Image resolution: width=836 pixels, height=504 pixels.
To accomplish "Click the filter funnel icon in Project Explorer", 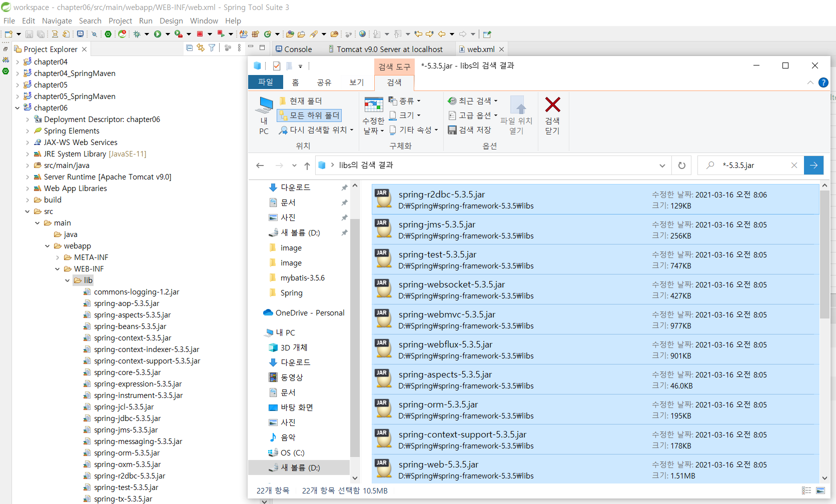I will click(x=212, y=48).
